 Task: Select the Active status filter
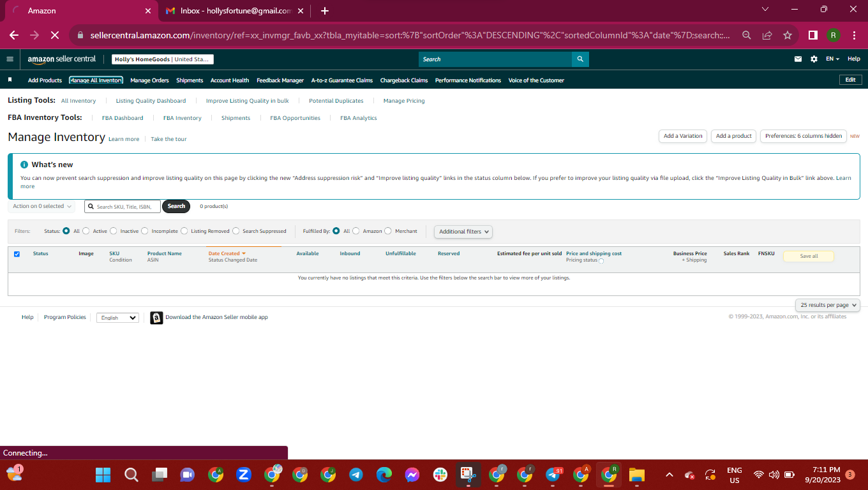click(86, 231)
